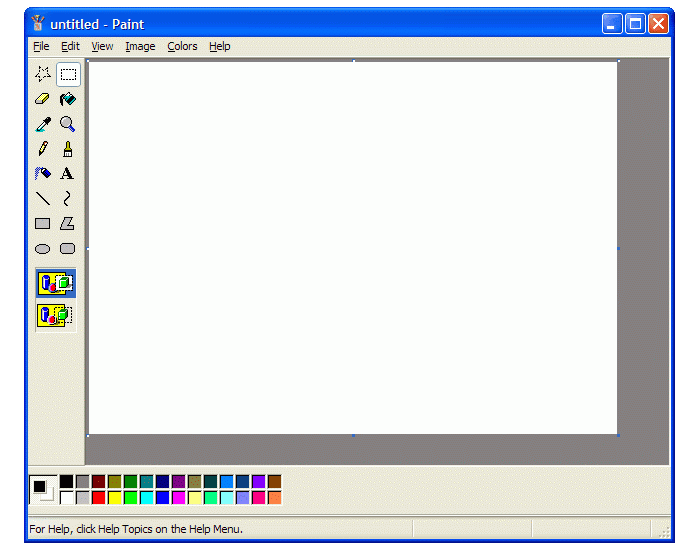Choose the yellow swatch in the palette

click(x=114, y=497)
